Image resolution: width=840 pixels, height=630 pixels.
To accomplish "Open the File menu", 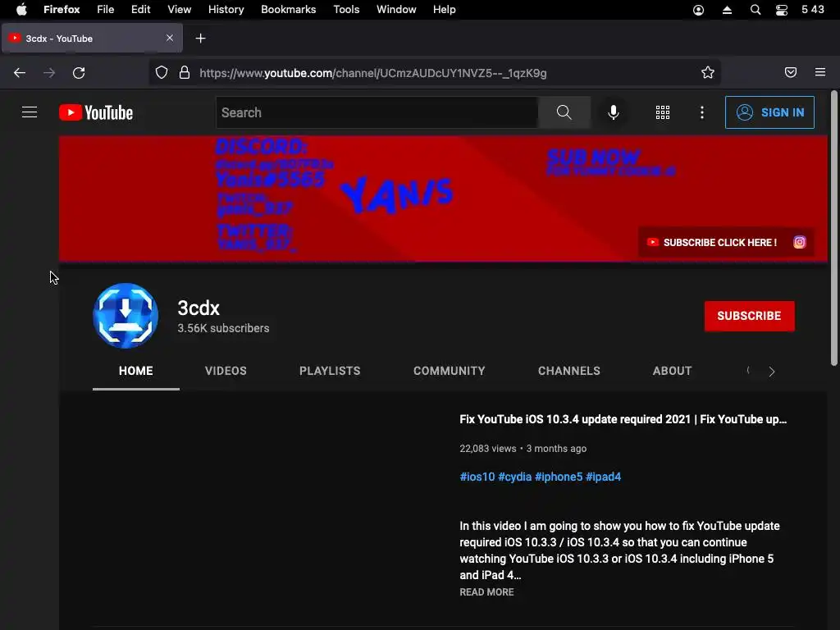I will tap(106, 10).
